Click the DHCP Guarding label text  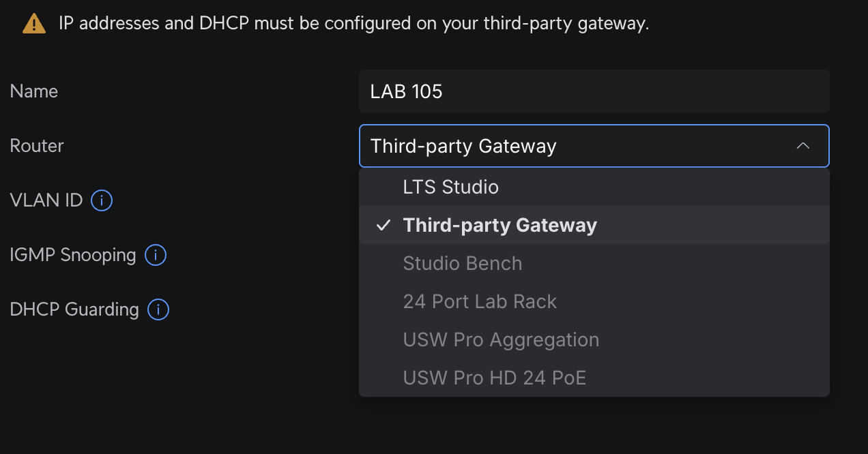74,309
